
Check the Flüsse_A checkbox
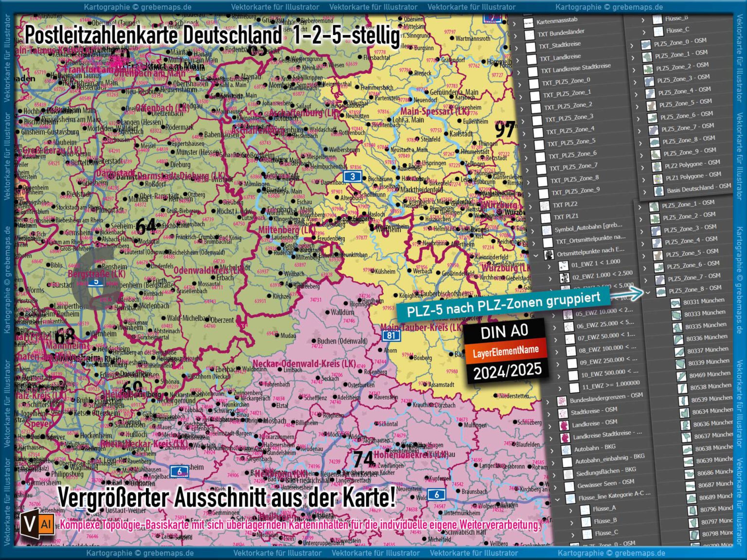(585, 509)
